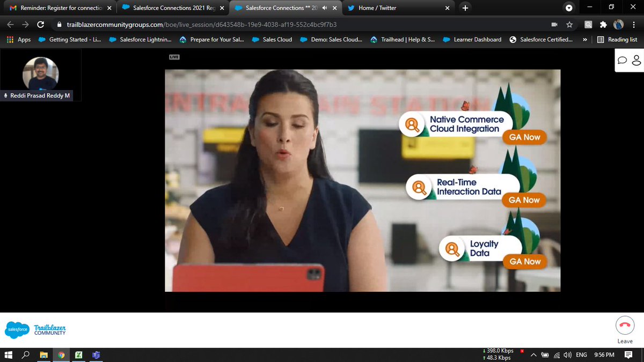Viewport: 644px width, 362px height.
Task: Close the Home / Twitter tab
Action: [447, 8]
